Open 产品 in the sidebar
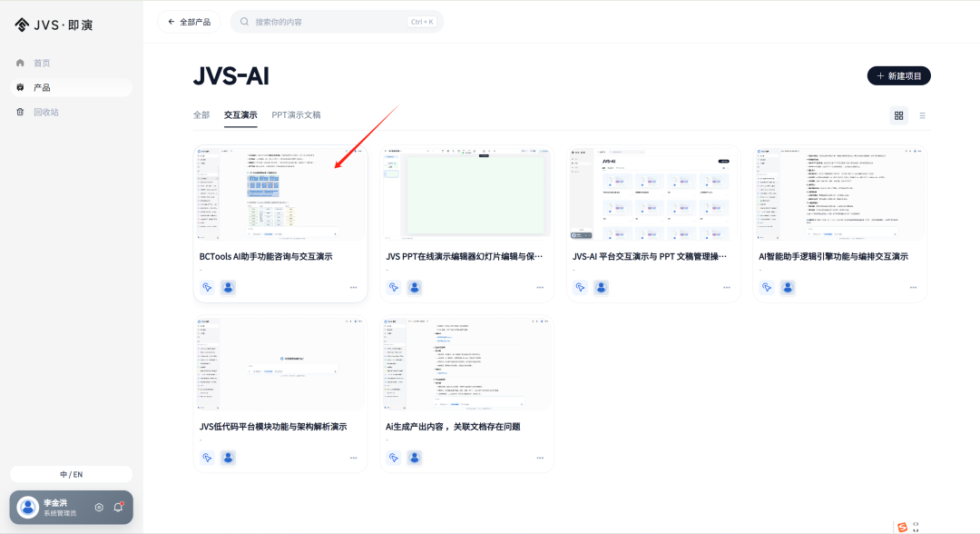This screenshot has height=534, width=980. [x=72, y=87]
